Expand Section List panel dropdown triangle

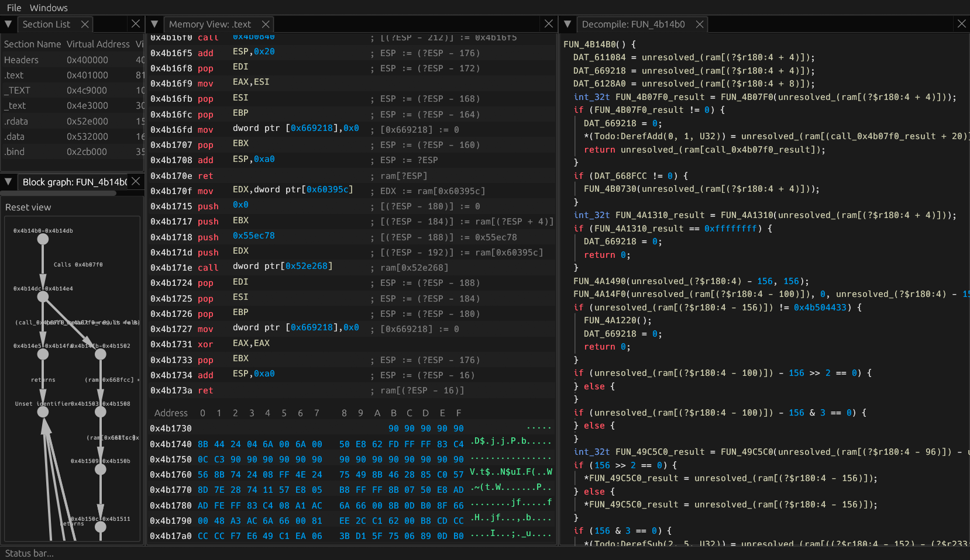coord(8,24)
